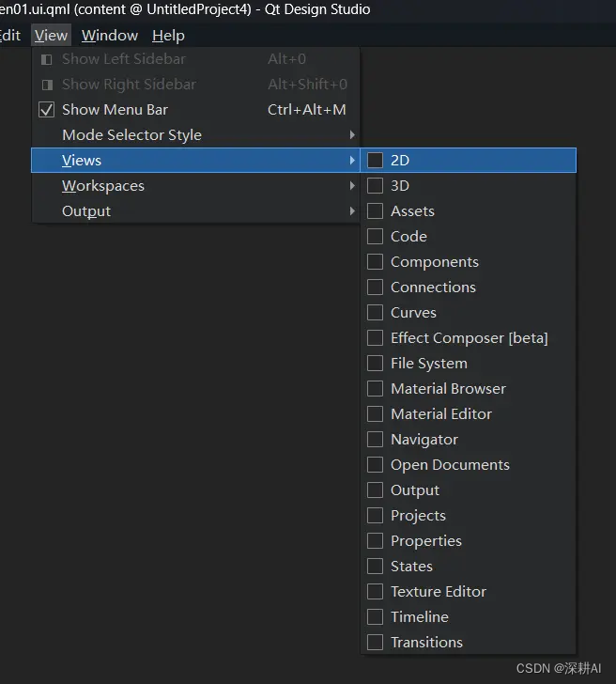Check the Projects view box
The image size is (616, 684).
pyautogui.click(x=375, y=515)
